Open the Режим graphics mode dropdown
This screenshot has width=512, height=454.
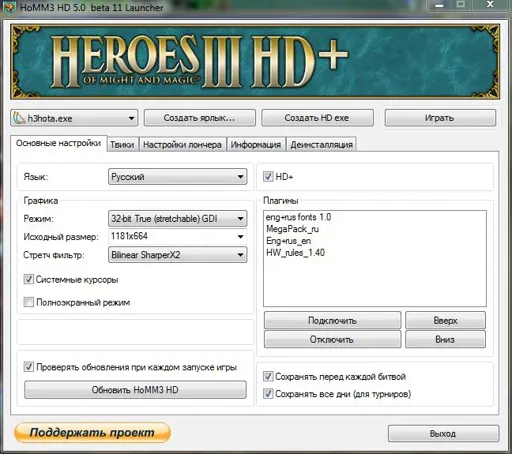177,219
